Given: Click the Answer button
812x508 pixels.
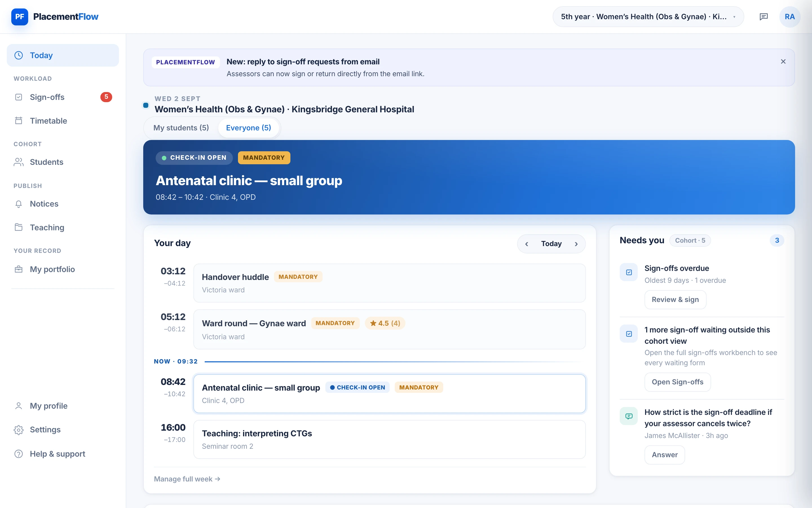Looking at the screenshot, I should pyautogui.click(x=664, y=455).
